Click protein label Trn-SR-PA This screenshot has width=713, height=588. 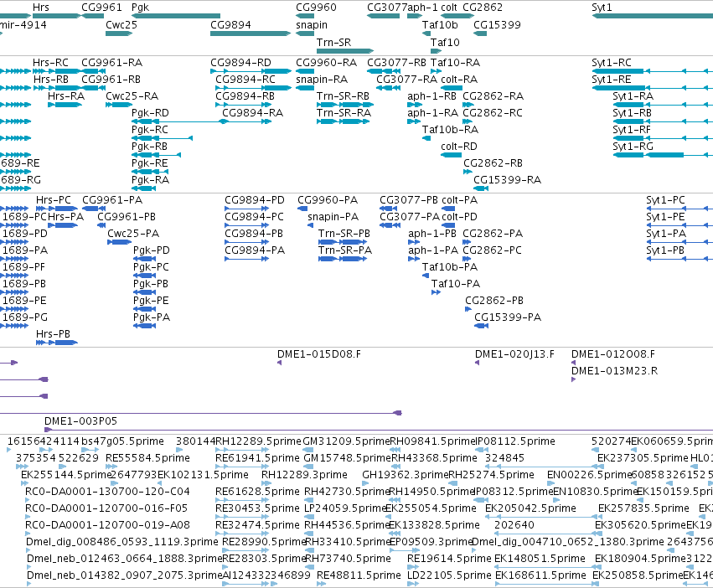[x=345, y=250]
